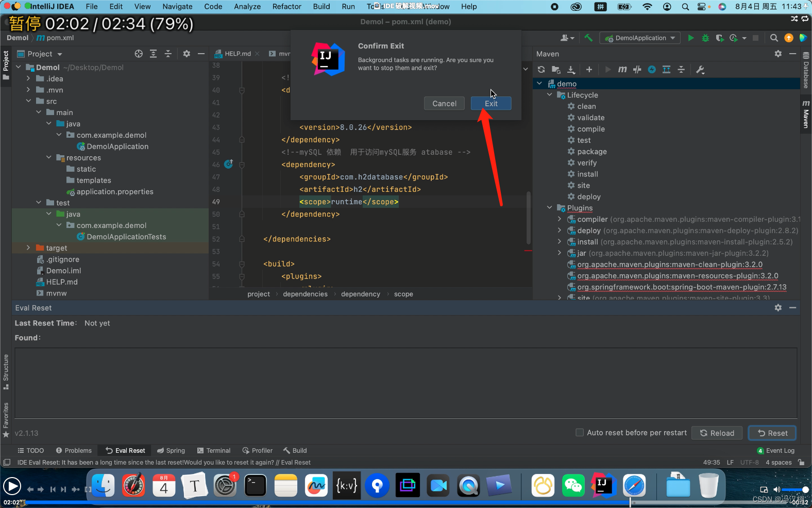Collapse Maven Plugins node
Image resolution: width=812 pixels, height=508 pixels.
pos(549,208)
